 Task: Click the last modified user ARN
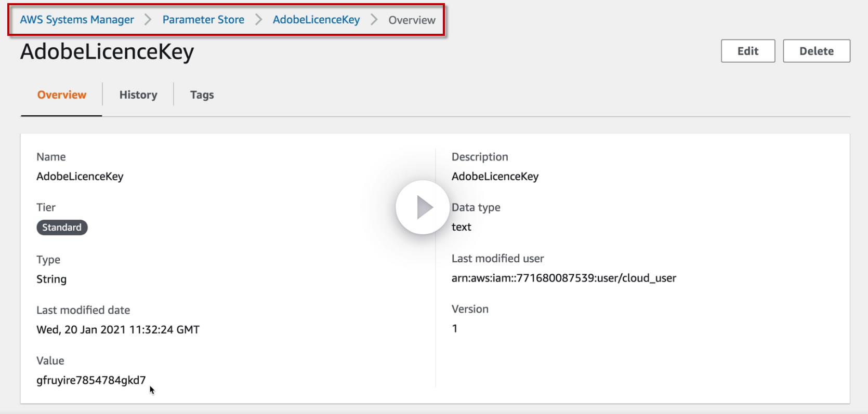(x=564, y=278)
